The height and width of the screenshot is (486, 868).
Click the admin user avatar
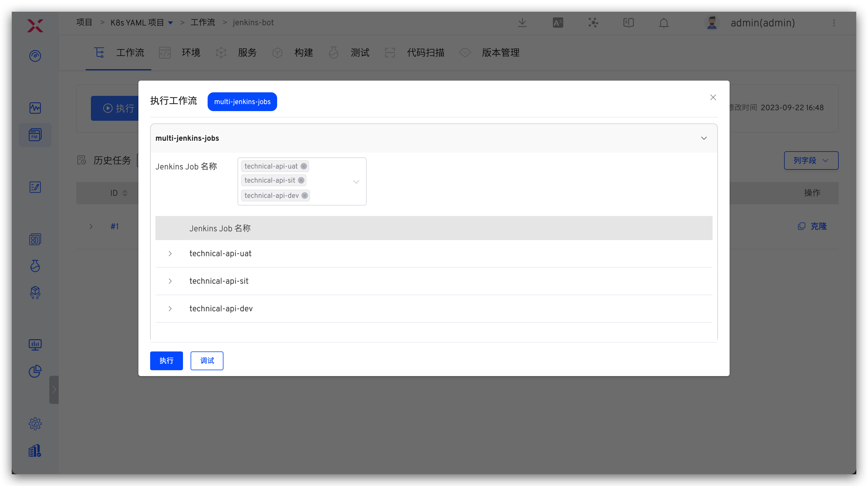tap(712, 23)
